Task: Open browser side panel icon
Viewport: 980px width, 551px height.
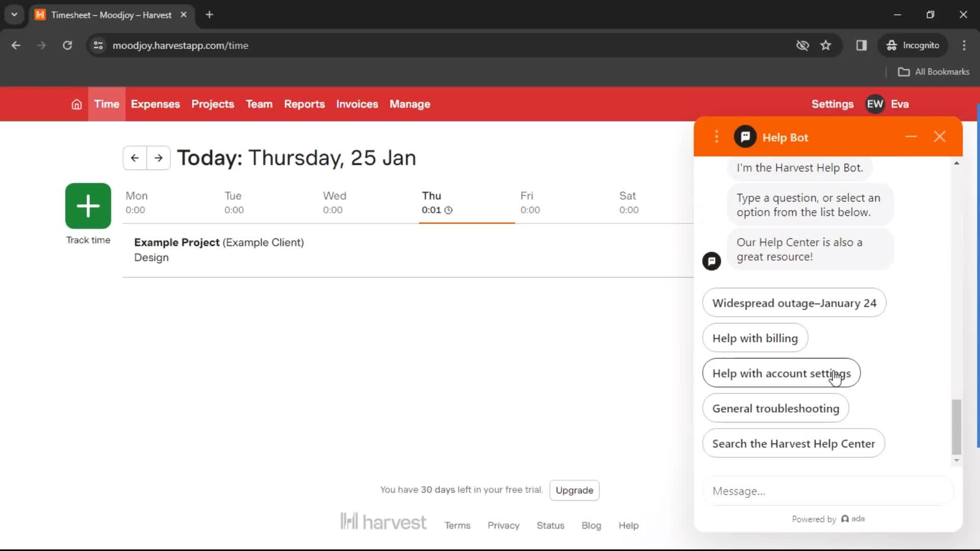Action: point(862,45)
